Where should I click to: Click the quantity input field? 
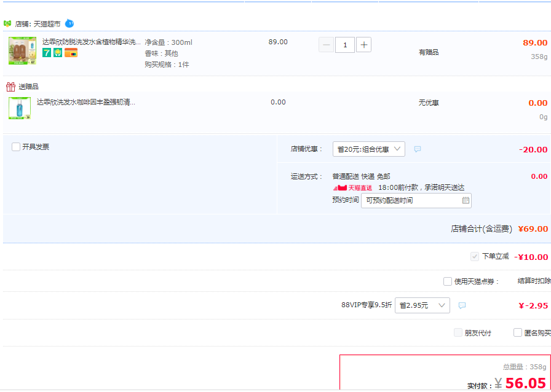(345, 45)
